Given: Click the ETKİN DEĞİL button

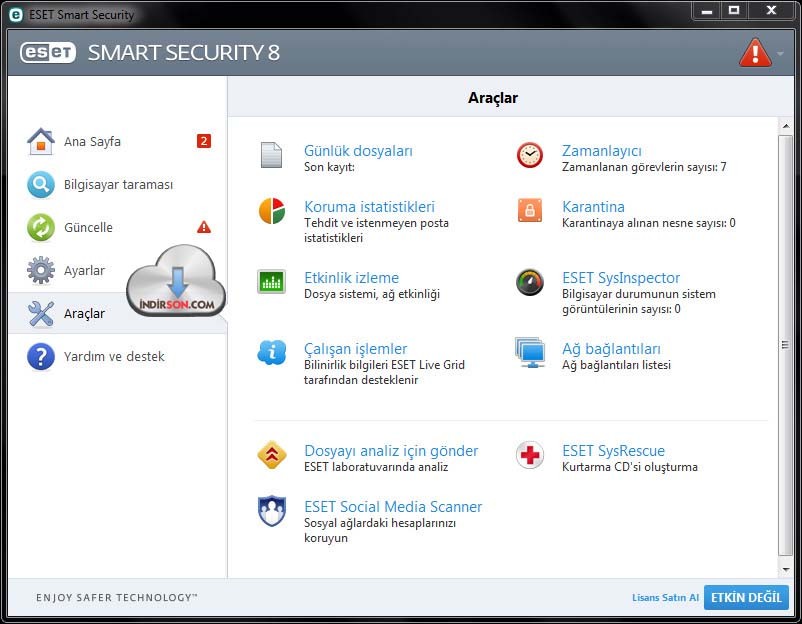Looking at the screenshot, I should [746, 597].
